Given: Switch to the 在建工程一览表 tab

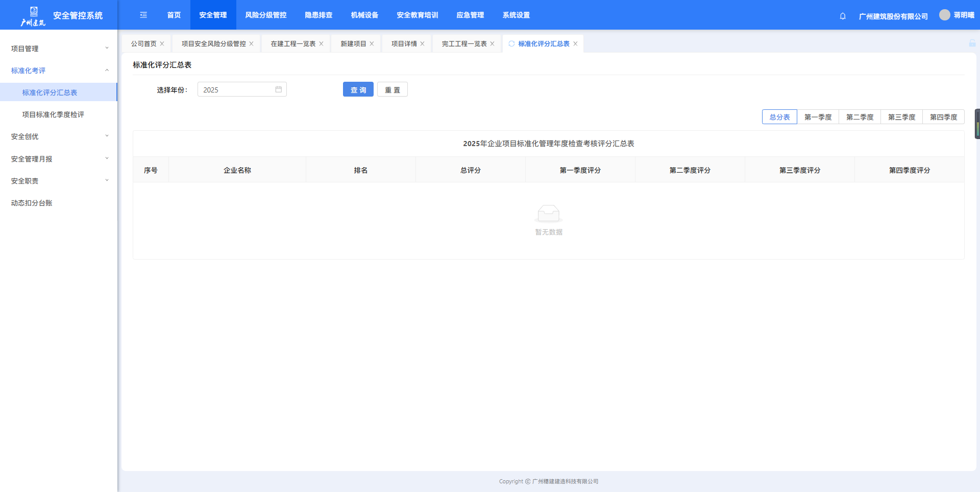Looking at the screenshot, I should click(x=293, y=44).
